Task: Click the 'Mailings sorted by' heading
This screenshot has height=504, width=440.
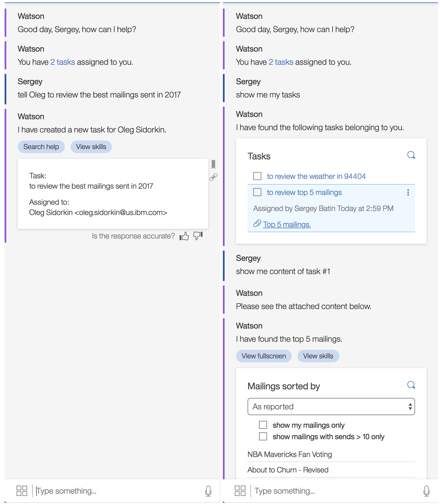Action: (x=284, y=386)
